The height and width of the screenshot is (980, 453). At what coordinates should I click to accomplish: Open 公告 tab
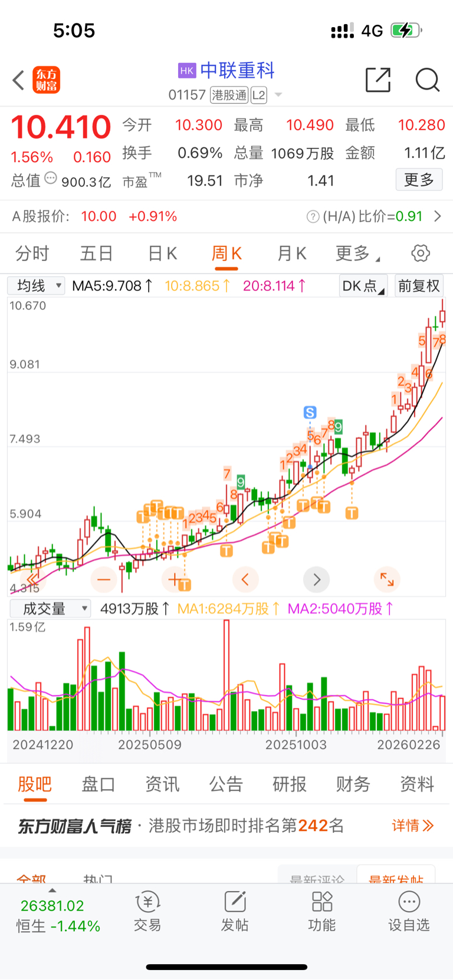coord(226,784)
